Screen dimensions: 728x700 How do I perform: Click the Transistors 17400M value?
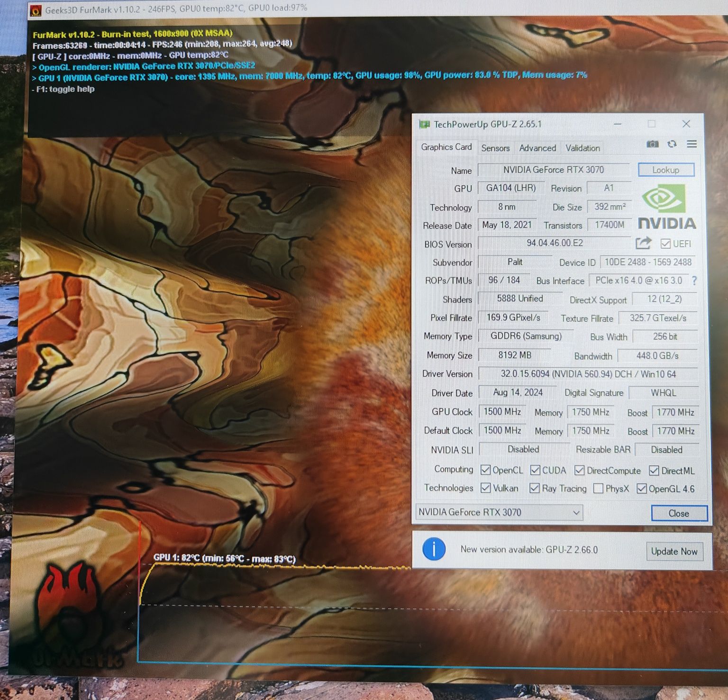[610, 225]
